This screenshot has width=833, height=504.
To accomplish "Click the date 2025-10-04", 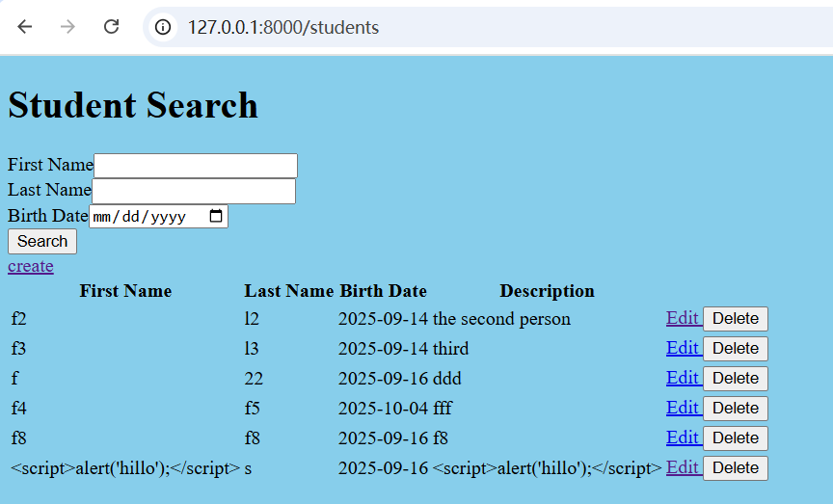I will point(383,408).
